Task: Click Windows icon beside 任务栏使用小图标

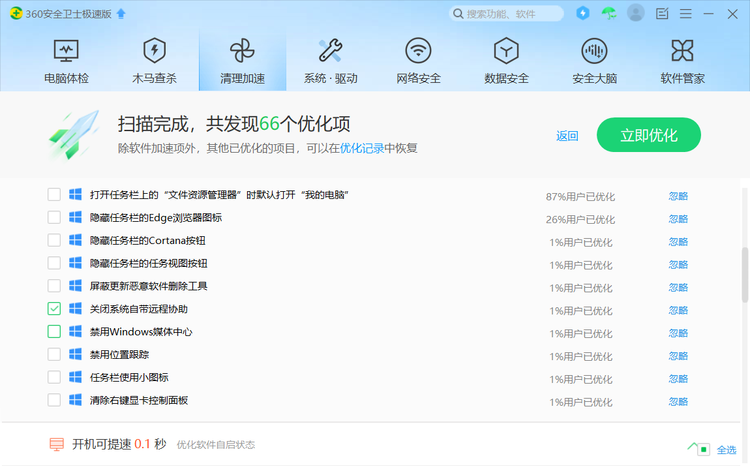Action: (x=75, y=377)
